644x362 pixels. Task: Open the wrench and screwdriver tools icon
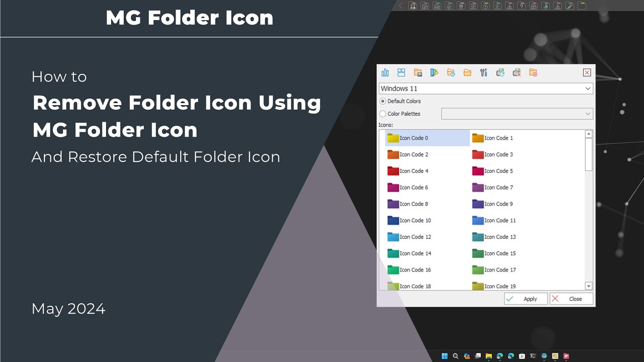(484, 73)
